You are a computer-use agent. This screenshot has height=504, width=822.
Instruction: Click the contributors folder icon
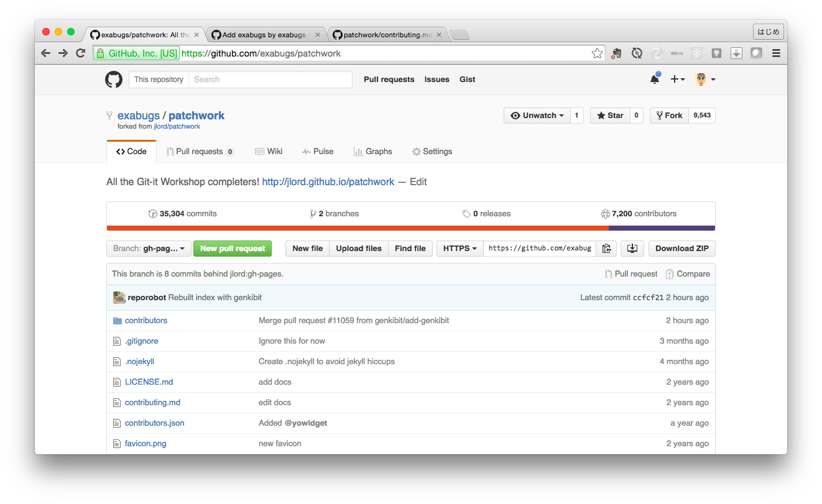tap(117, 321)
